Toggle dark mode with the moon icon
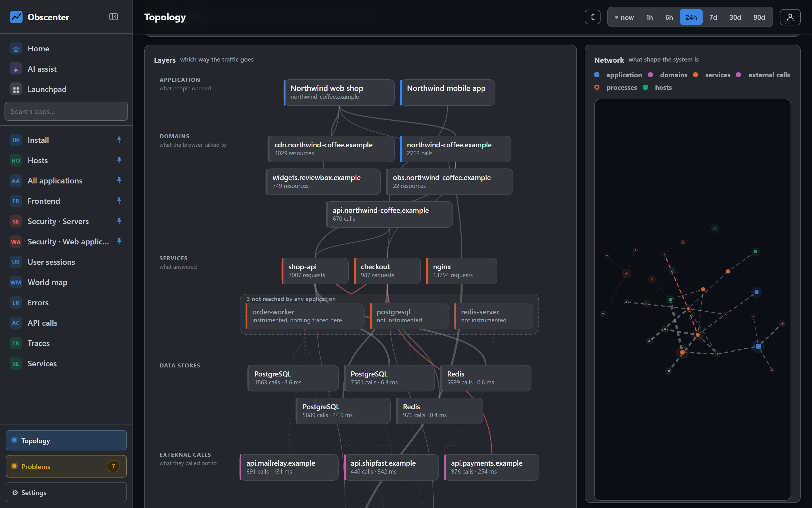This screenshot has width=812, height=508. coord(593,17)
